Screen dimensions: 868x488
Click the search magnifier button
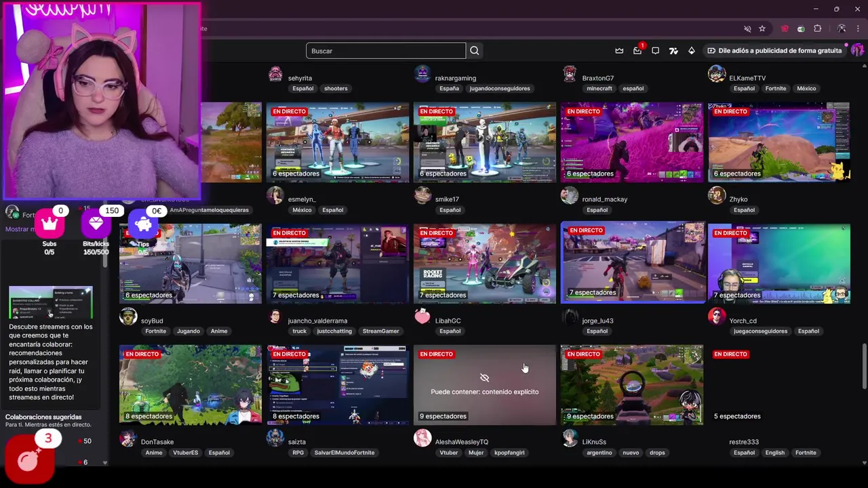click(475, 51)
